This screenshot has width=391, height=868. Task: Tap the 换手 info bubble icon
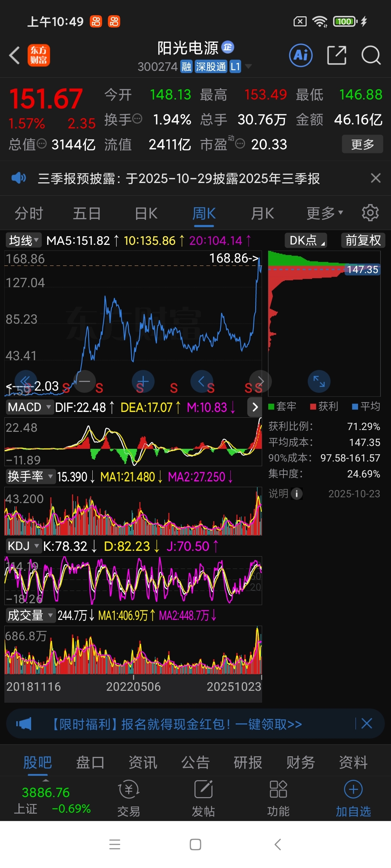coord(137,119)
